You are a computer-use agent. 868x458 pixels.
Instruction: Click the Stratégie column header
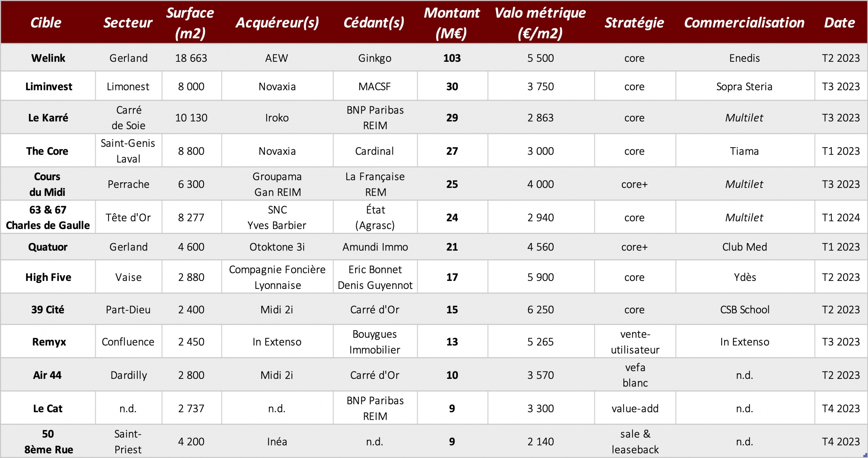tap(634, 23)
